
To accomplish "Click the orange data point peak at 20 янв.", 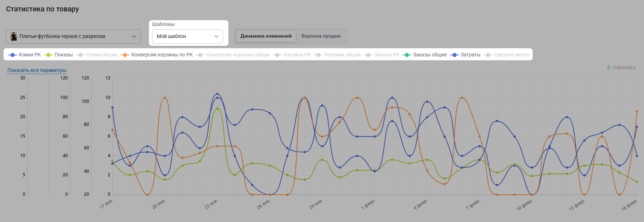I will click(x=165, y=98).
